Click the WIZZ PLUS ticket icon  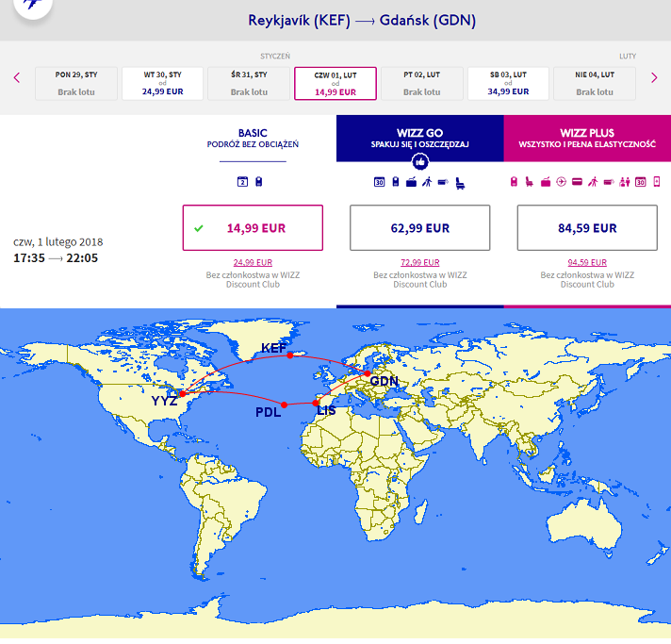pyautogui.click(x=609, y=182)
